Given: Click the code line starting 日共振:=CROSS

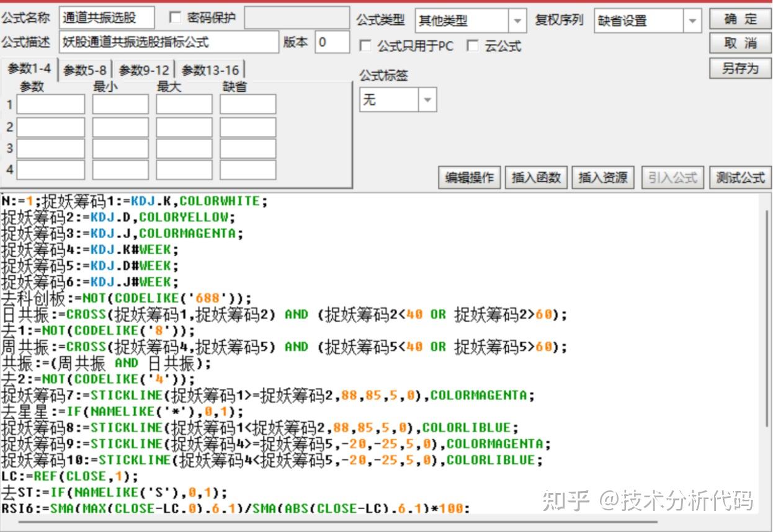Looking at the screenshot, I should [284, 314].
